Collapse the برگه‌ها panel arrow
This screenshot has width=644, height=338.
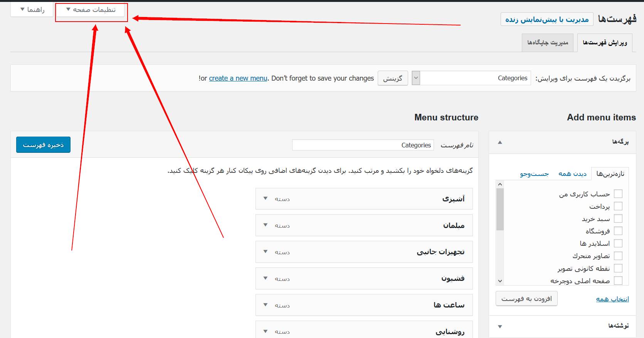pos(500,142)
